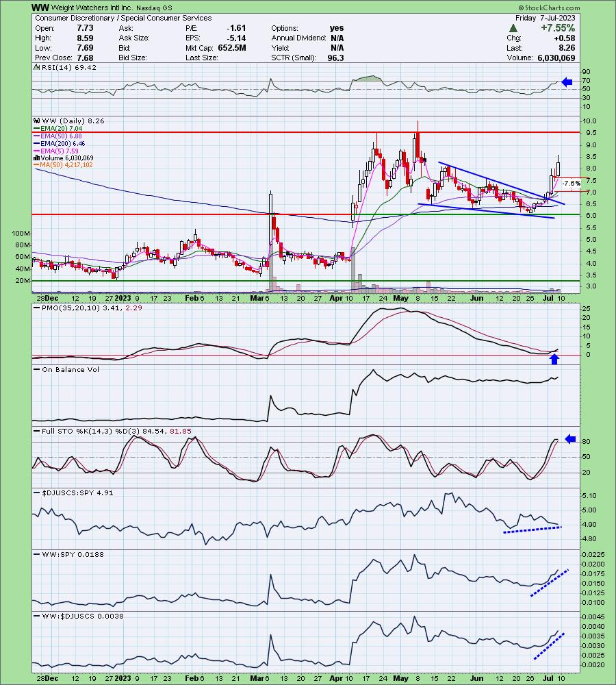
Task: Click the date 'Friday 7-Jul-2023'
Action: (x=545, y=18)
